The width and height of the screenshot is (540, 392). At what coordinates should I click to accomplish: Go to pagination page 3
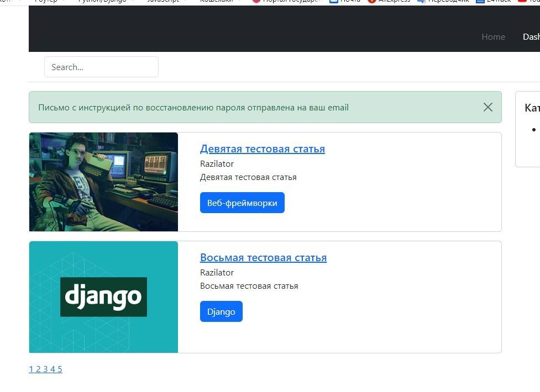point(45,369)
